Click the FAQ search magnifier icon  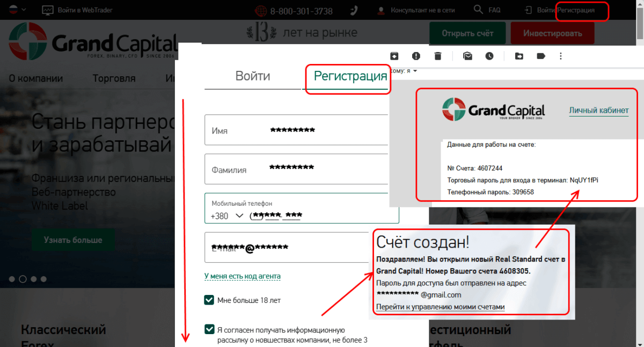[x=478, y=10]
